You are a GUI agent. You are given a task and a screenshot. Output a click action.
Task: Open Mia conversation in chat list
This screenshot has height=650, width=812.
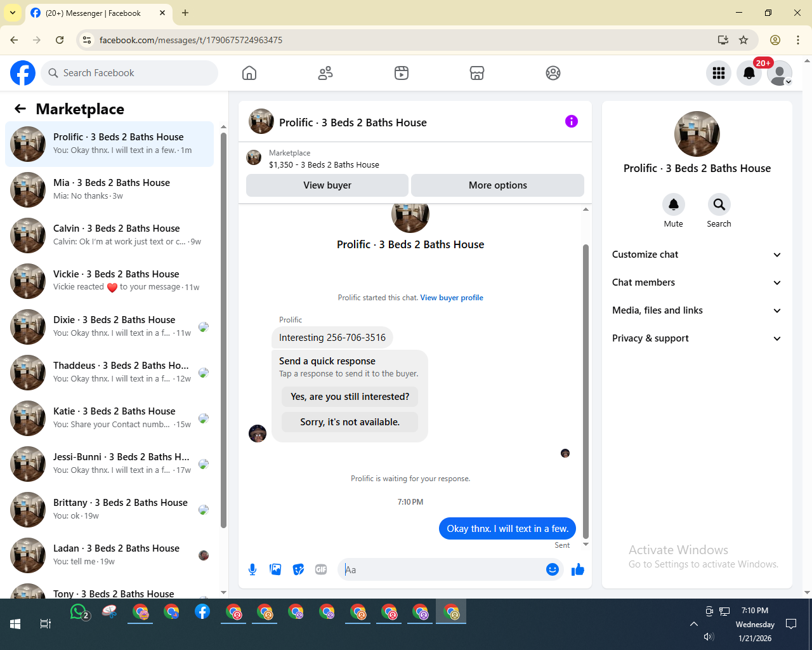tap(109, 190)
